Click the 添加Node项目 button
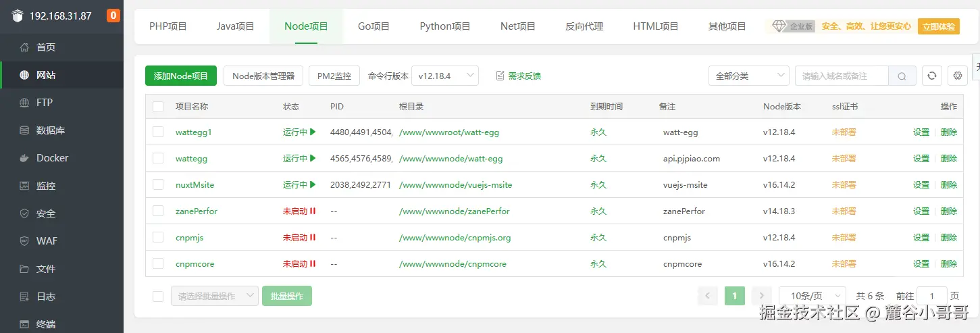This screenshot has width=980, height=333. click(x=181, y=76)
